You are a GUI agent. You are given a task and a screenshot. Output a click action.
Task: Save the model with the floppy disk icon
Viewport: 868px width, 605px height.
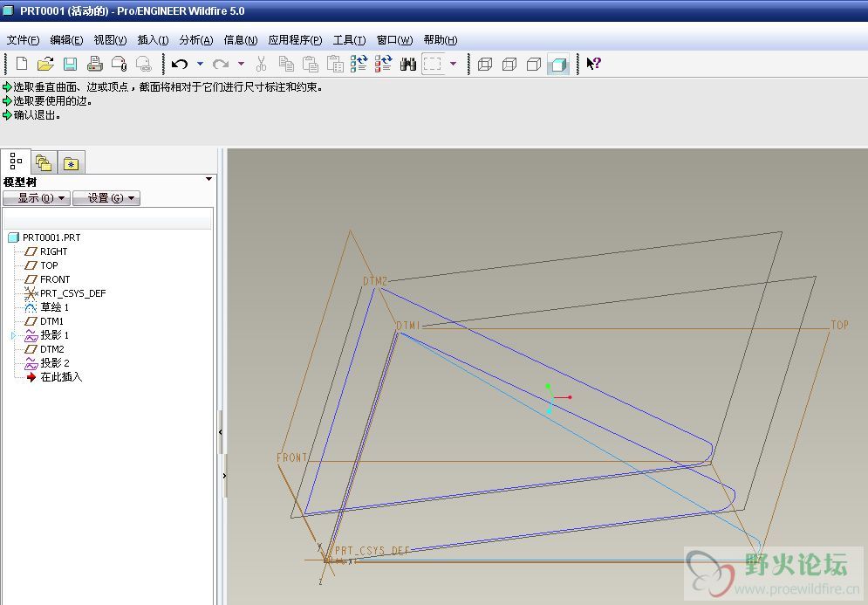(70, 65)
